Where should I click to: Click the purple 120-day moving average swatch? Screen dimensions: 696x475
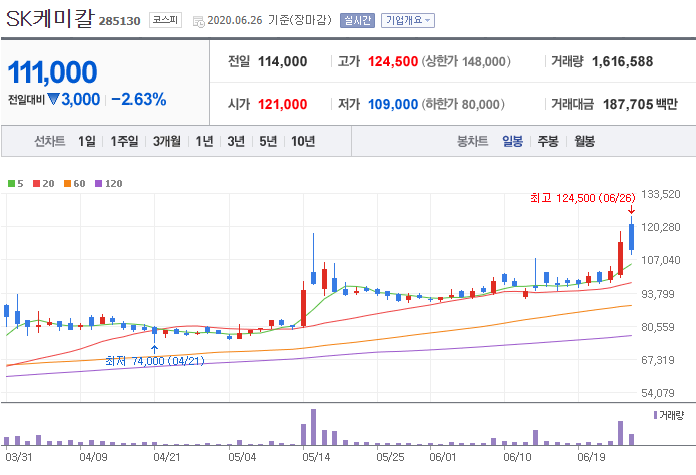pos(99,183)
